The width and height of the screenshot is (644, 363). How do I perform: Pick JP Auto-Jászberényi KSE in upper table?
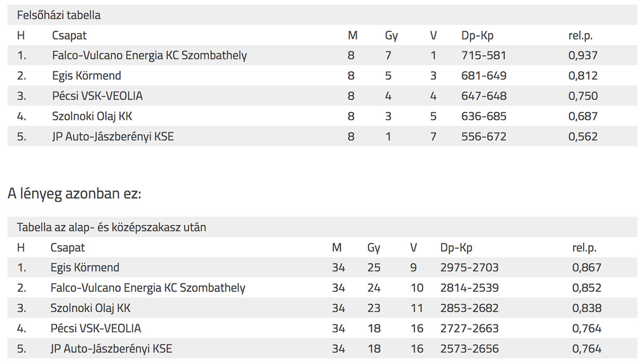tap(113, 136)
